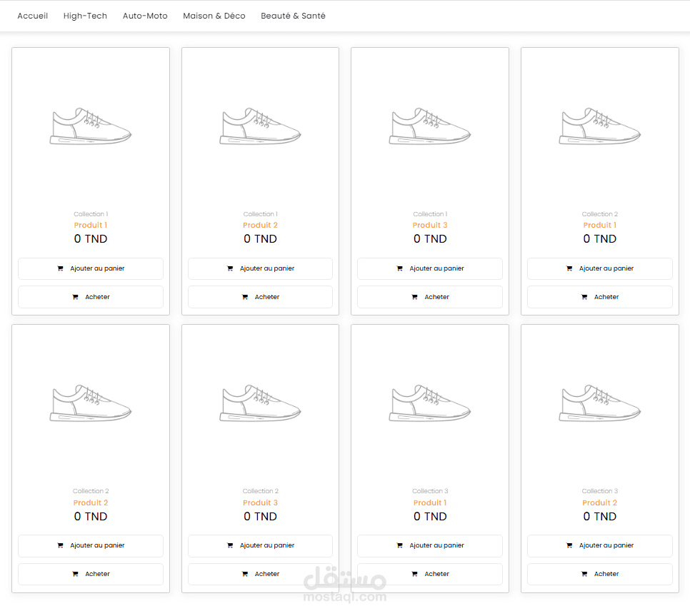Viewport: 690px width, 616px height.
Task: Click the Produit 2 title under Collection 3
Action: 600,503
